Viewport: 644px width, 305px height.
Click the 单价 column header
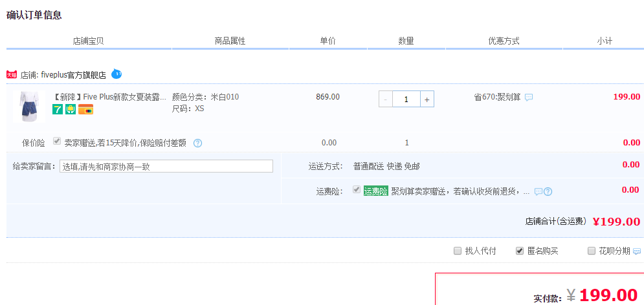point(328,41)
